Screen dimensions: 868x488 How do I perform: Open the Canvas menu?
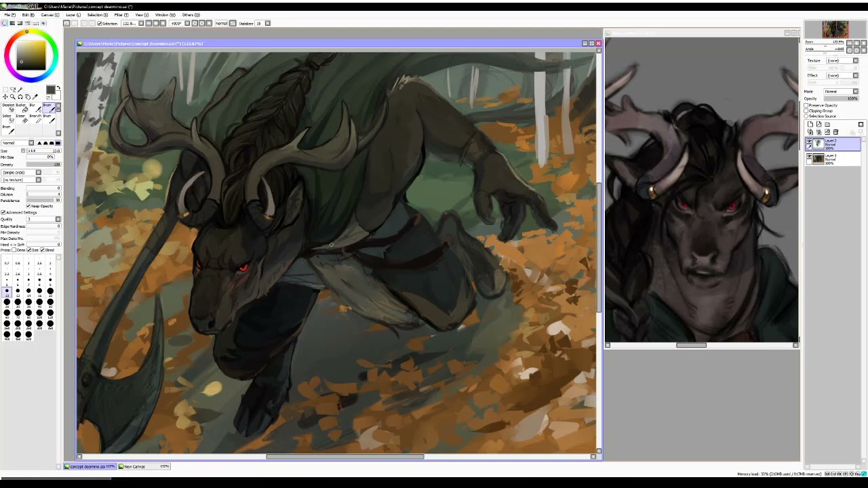point(50,14)
